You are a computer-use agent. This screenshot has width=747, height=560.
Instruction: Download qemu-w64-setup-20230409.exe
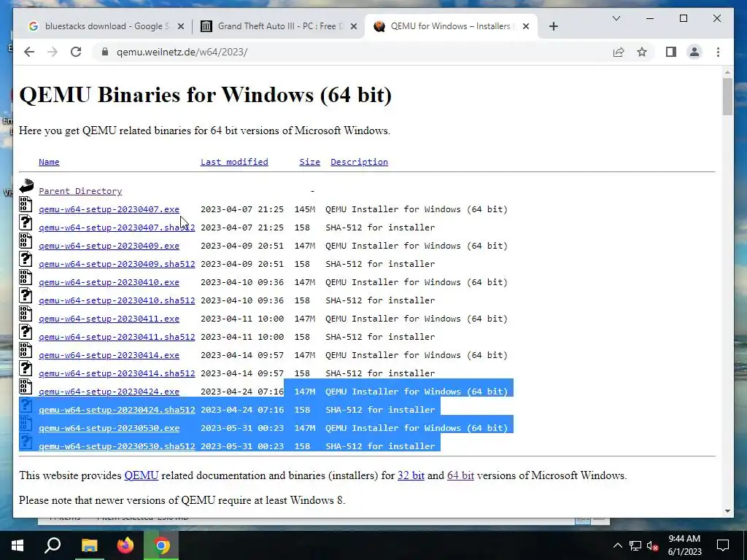[x=109, y=246]
